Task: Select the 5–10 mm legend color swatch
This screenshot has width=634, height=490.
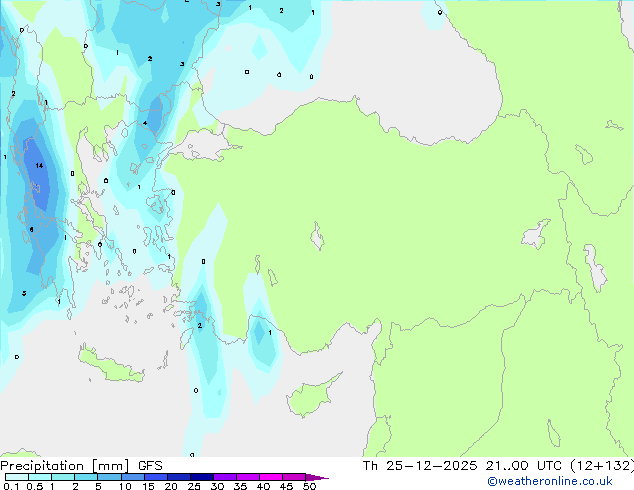Action: tap(109, 477)
